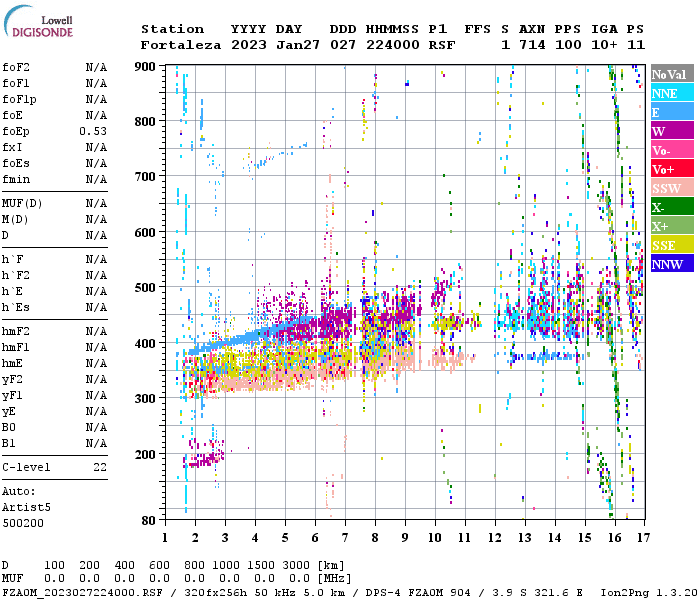Select the 'yF1' parameter label
The image size is (700, 600).
12,396
